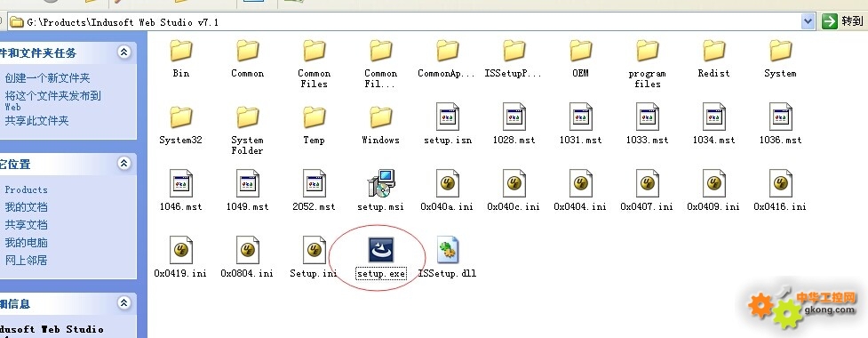868x338 pixels.
Task: Click 创建一个新文件夹 link
Action: click(x=47, y=78)
